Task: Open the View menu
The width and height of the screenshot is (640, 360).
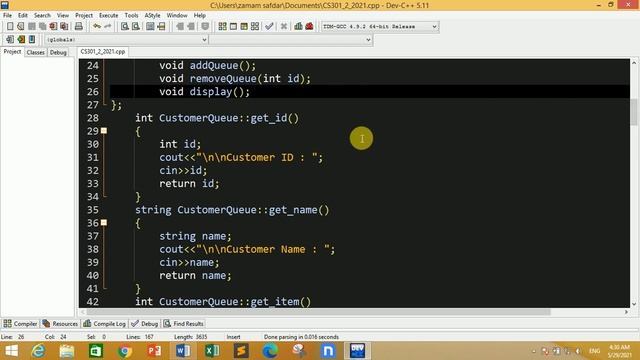Action: [x=63, y=16]
